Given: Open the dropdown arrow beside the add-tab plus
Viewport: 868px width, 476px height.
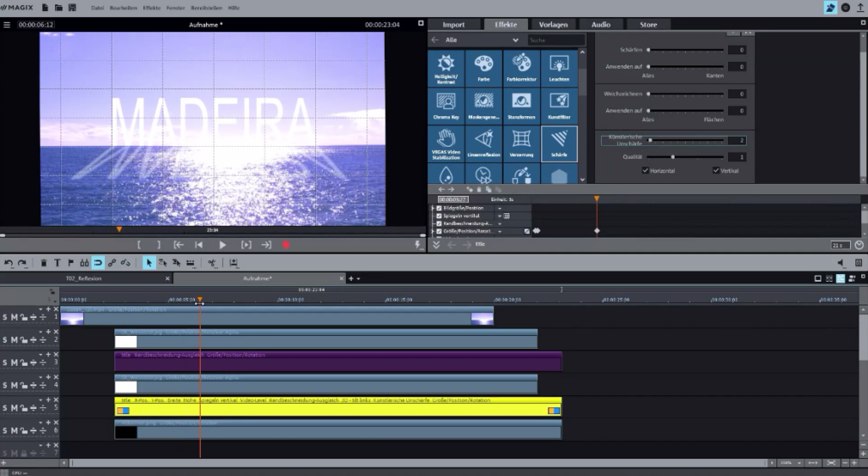Looking at the screenshot, I should click(359, 279).
